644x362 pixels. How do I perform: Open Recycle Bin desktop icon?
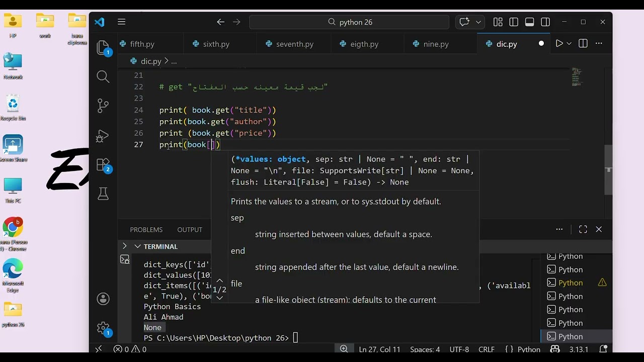pos(13,108)
